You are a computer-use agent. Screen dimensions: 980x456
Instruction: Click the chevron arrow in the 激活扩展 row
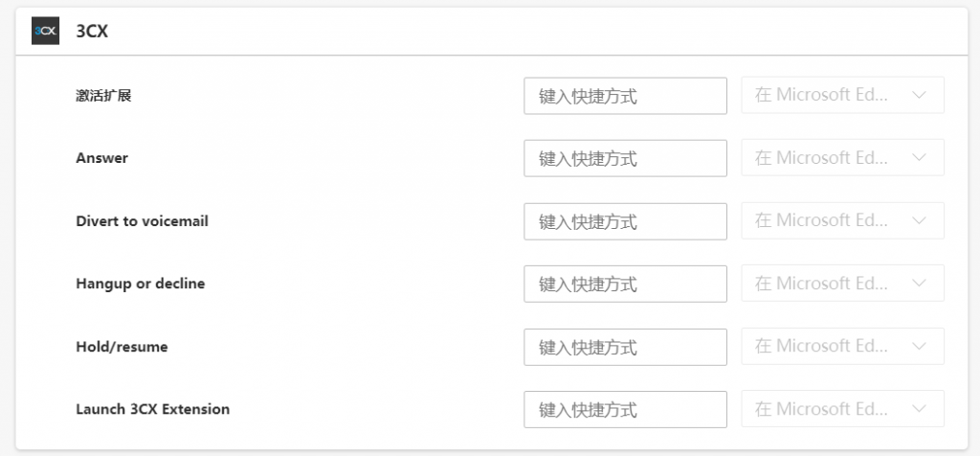pos(919,95)
